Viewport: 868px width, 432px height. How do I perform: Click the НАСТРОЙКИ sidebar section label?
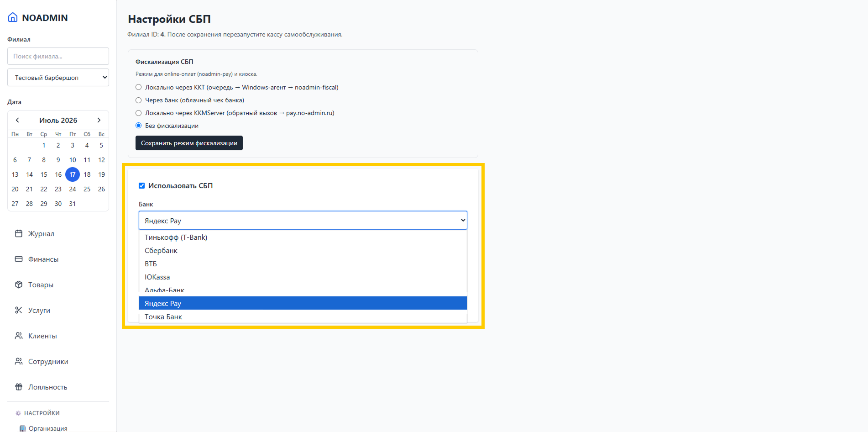tap(42, 413)
